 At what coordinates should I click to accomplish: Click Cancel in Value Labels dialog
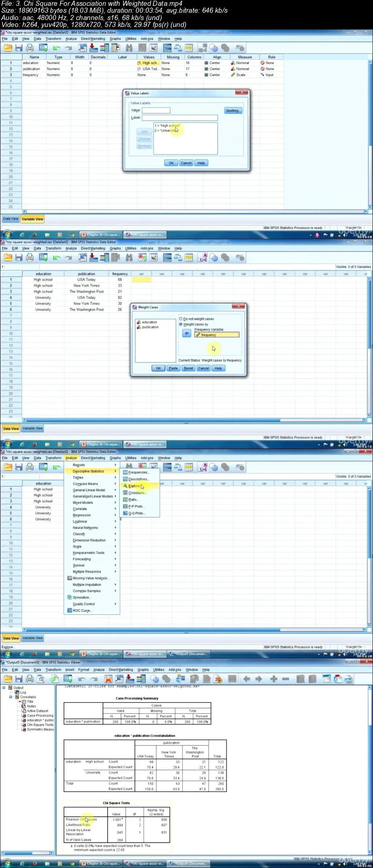pos(186,163)
